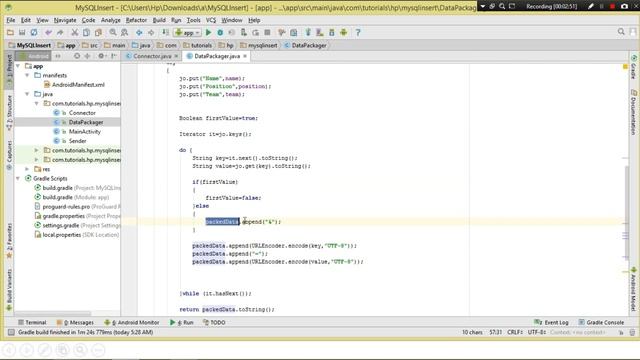The width and height of the screenshot is (640, 360).
Task: Click the mysqlinsert breadcrumb folder
Action: tap(259, 45)
